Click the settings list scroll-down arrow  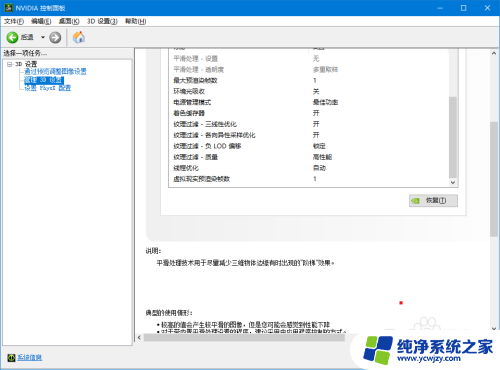[x=453, y=182]
